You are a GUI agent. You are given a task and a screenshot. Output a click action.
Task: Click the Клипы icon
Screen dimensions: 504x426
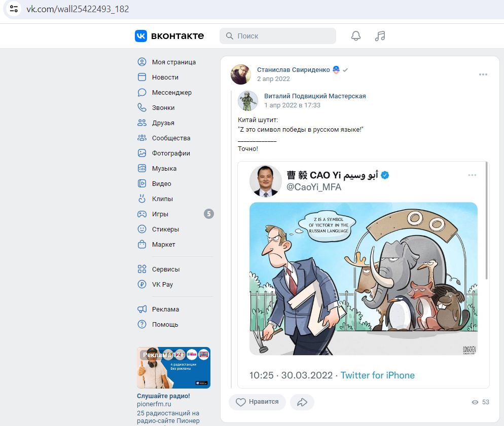(x=142, y=199)
